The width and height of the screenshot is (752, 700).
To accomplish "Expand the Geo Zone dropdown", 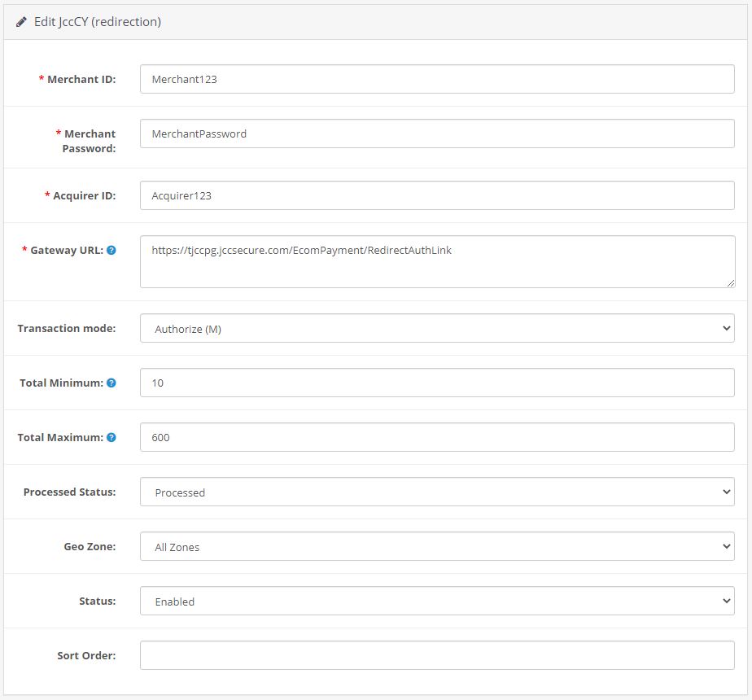I will pos(437,546).
